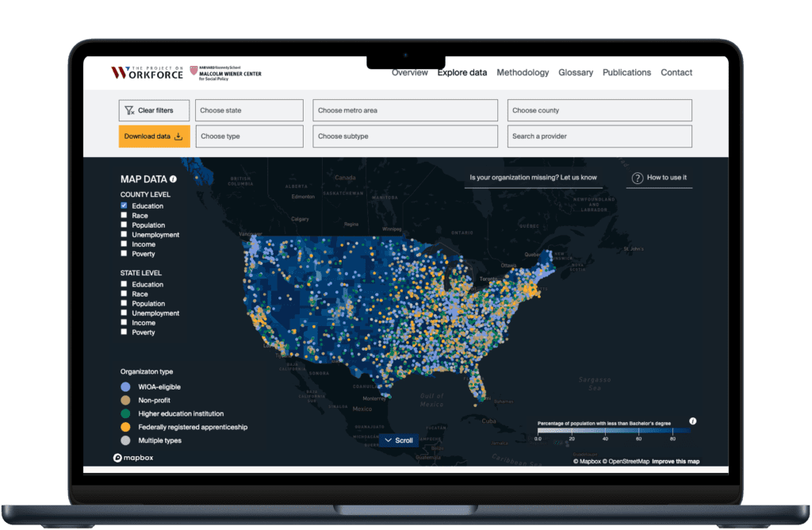Open the Choose state dropdown
The width and height of the screenshot is (812, 530).
[x=249, y=110]
